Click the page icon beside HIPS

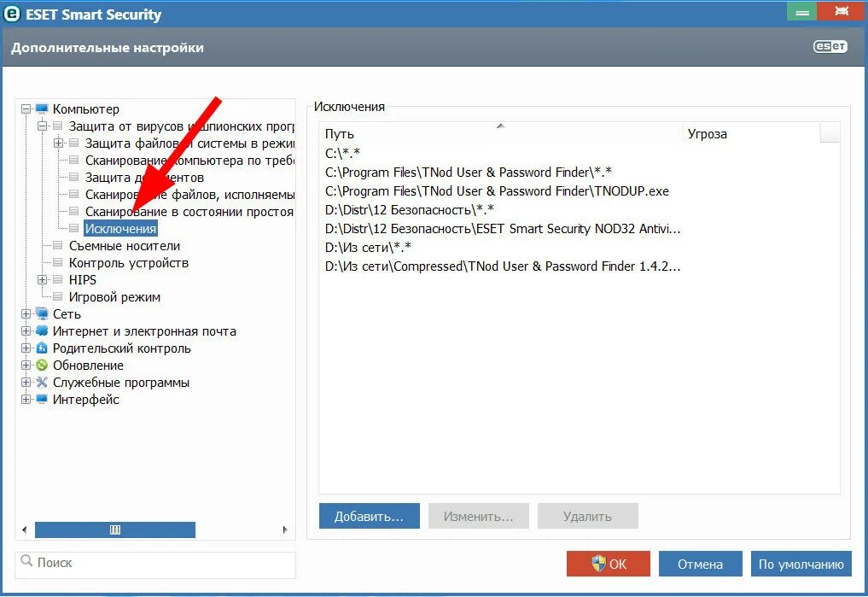click(x=57, y=279)
